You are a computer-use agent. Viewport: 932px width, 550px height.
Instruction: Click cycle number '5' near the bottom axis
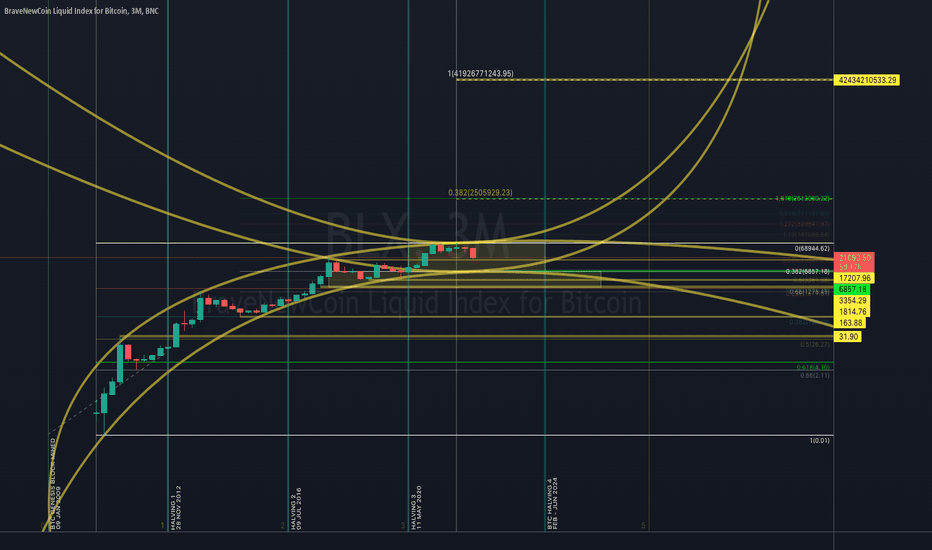point(643,526)
